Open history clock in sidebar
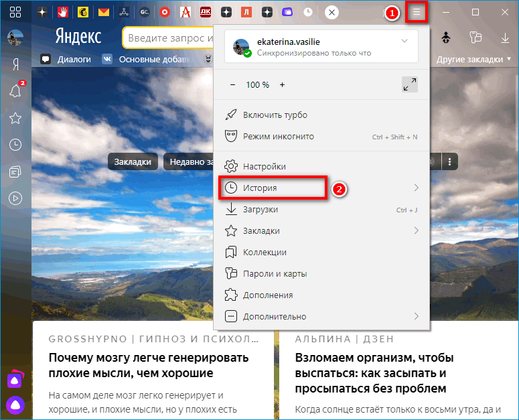The image size is (519, 420). point(15,145)
